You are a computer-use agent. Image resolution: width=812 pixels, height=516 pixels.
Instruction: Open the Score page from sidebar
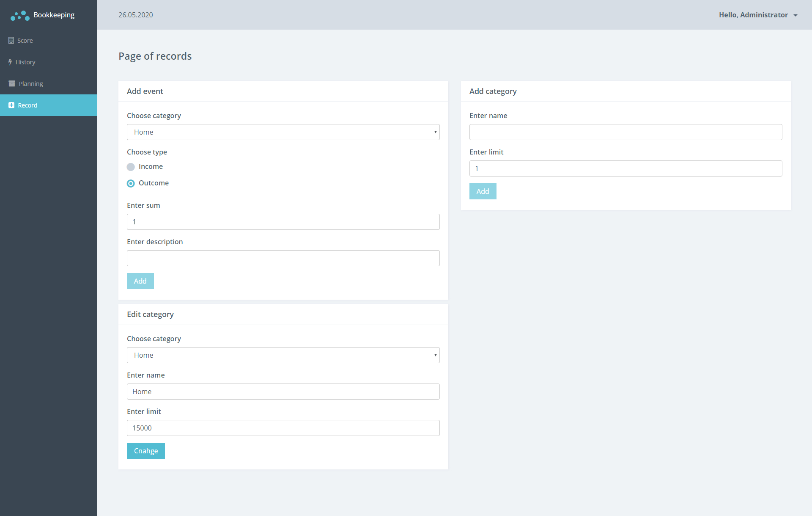(x=25, y=41)
